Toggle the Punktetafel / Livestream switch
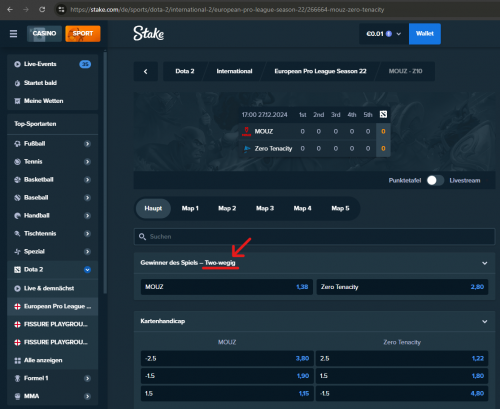This screenshot has width=500, height=409. click(435, 180)
